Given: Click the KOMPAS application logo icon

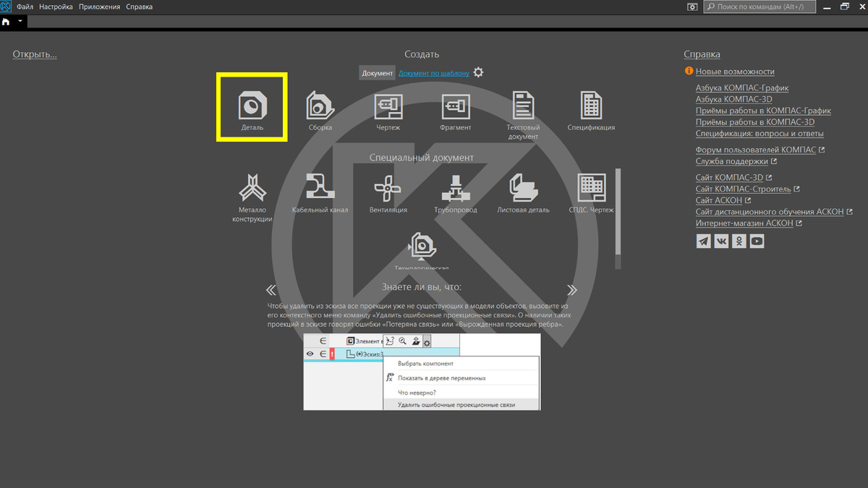Looking at the screenshot, I should point(6,7).
